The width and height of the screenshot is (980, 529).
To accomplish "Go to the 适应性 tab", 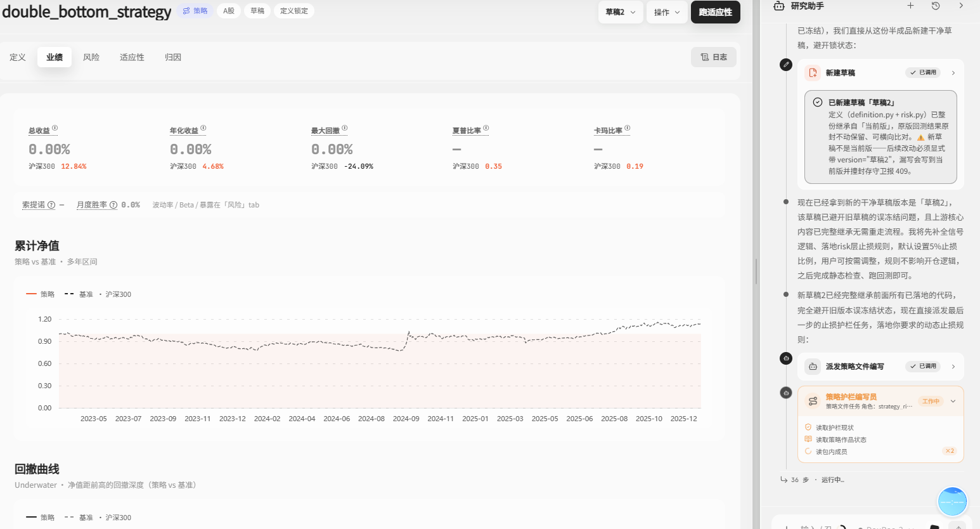I will (x=132, y=57).
